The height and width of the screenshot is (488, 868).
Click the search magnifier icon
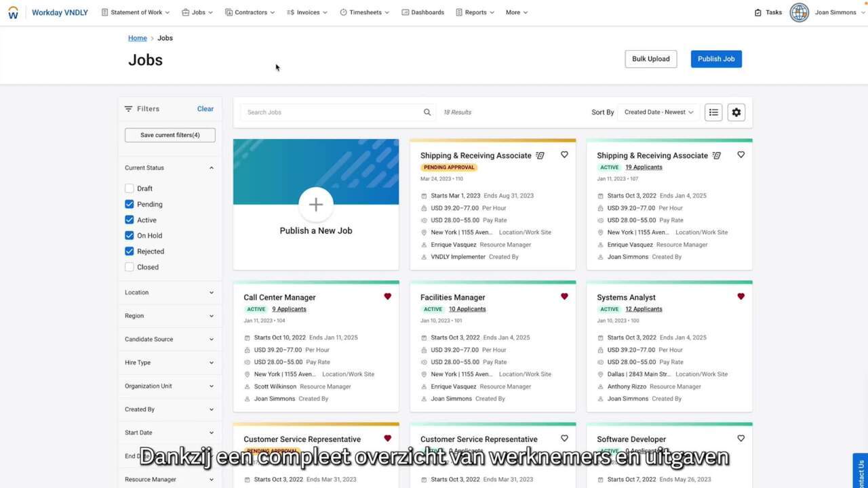pyautogui.click(x=427, y=112)
